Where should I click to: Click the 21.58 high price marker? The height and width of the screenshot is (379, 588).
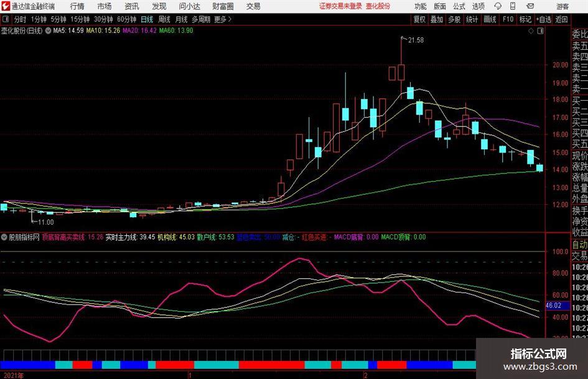coord(416,40)
